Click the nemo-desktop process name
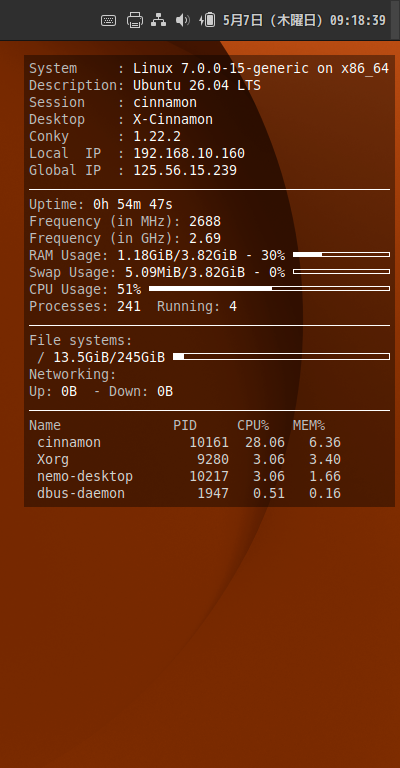The image size is (400, 768). pos(85,477)
